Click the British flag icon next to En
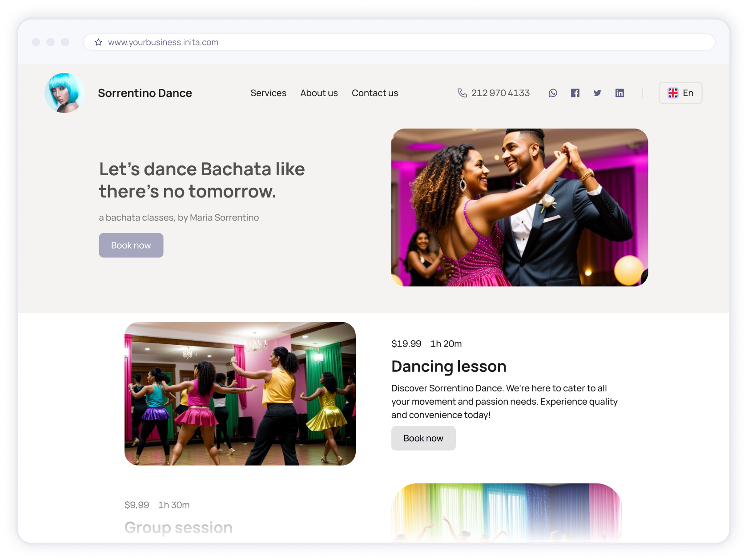 point(673,93)
